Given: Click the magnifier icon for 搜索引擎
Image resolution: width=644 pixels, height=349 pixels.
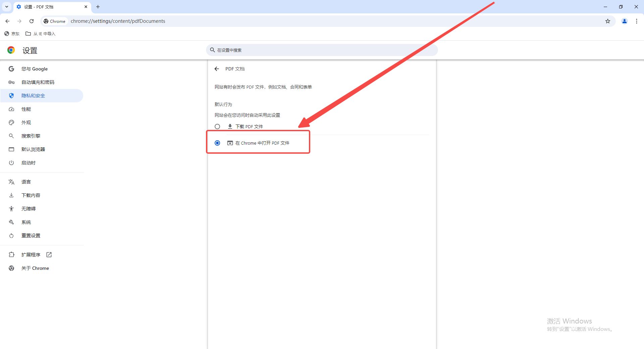Looking at the screenshot, I should point(11,136).
